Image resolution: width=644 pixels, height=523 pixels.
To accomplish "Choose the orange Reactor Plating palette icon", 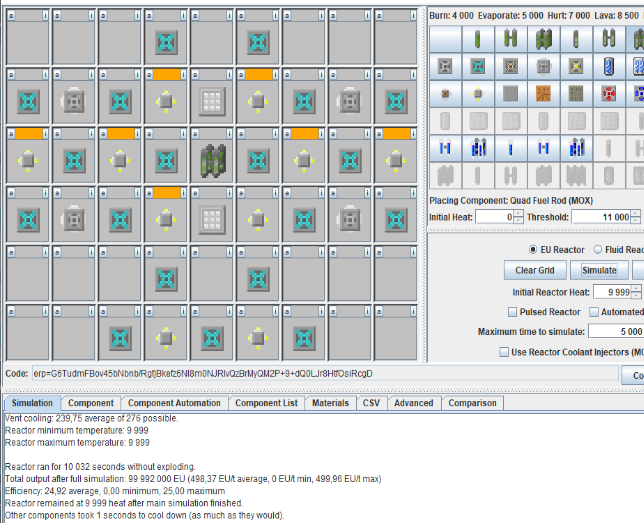I will [x=543, y=94].
